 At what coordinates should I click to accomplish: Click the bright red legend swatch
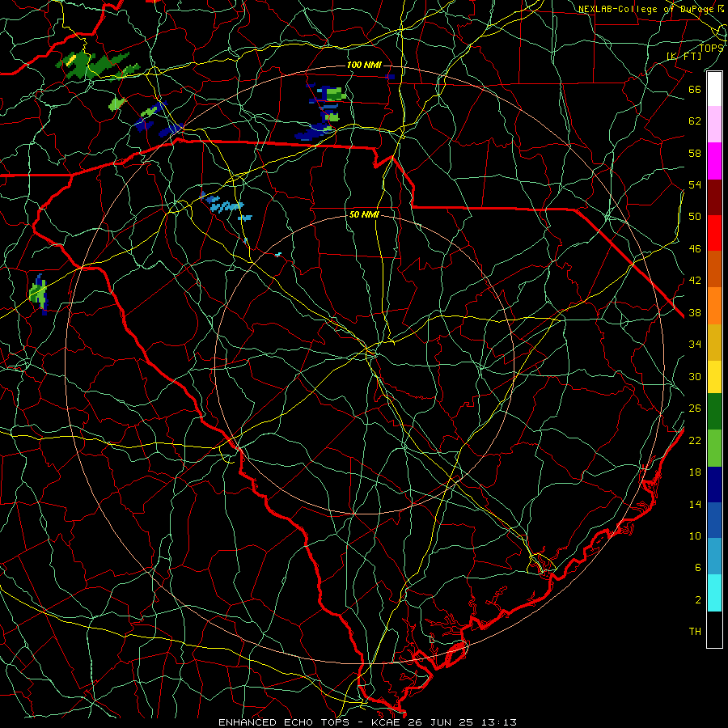click(x=714, y=233)
